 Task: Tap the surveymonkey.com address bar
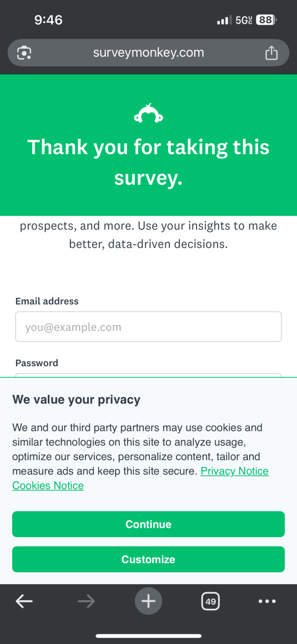[148, 52]
